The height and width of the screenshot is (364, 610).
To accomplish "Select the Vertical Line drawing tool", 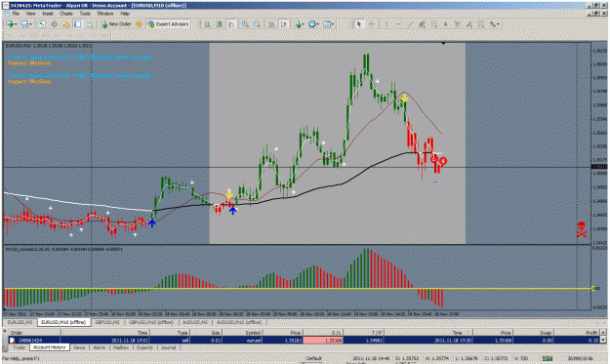I will [386, 24].
